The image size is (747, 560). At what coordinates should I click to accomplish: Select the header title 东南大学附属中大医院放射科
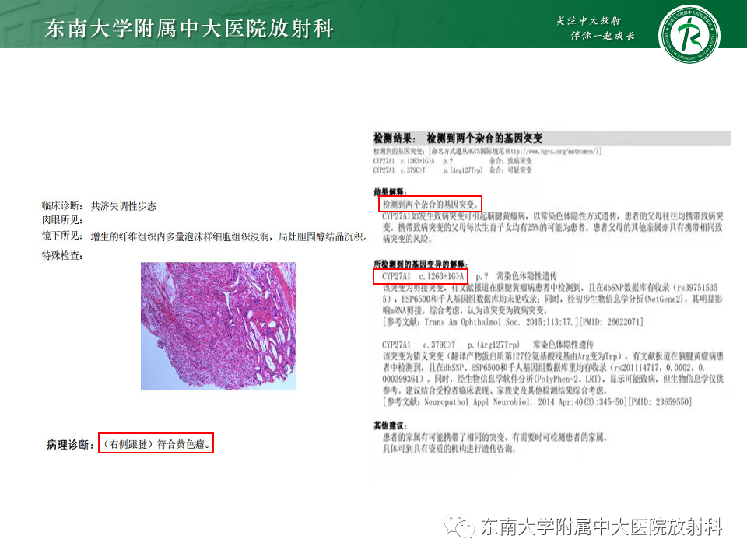189,28
